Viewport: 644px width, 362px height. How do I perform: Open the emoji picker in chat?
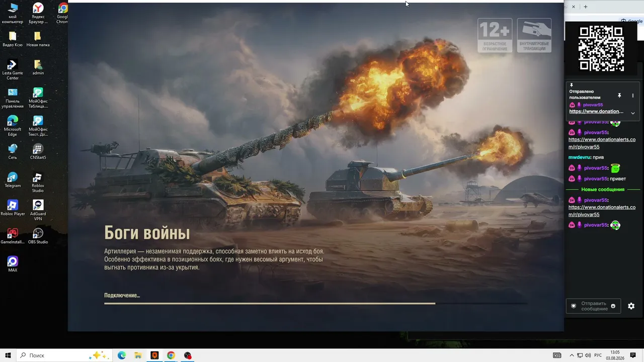[613, 306]
